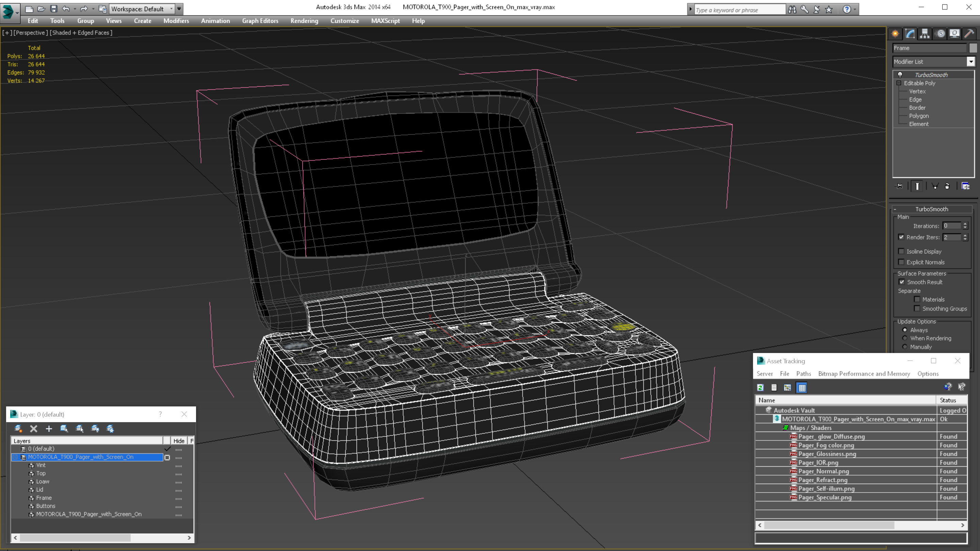
Task: Select the Polygon sub-object level
Action: [x=919, y=116]
